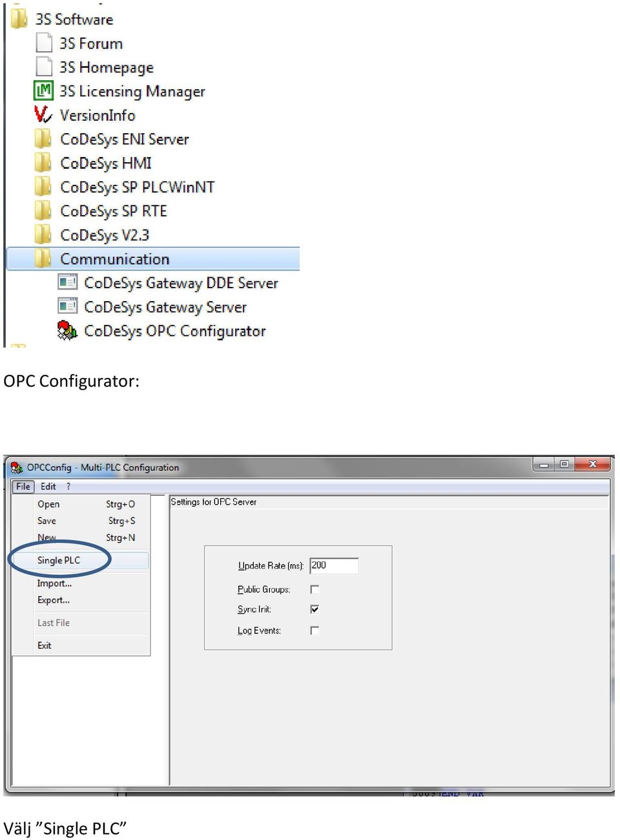
Task: Click the 3S Forum document icon
Action: coord(44,43)
